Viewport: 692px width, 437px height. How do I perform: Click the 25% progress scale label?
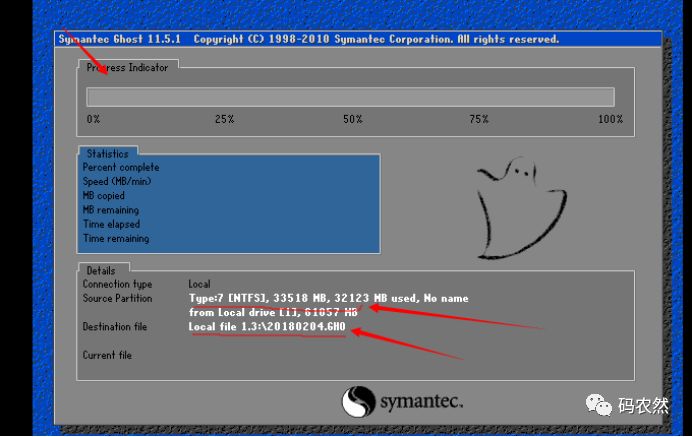tap(224, 119)
